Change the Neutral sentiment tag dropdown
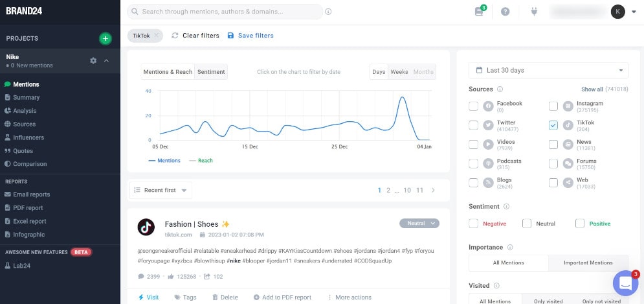644x304 pixels. 419,224
